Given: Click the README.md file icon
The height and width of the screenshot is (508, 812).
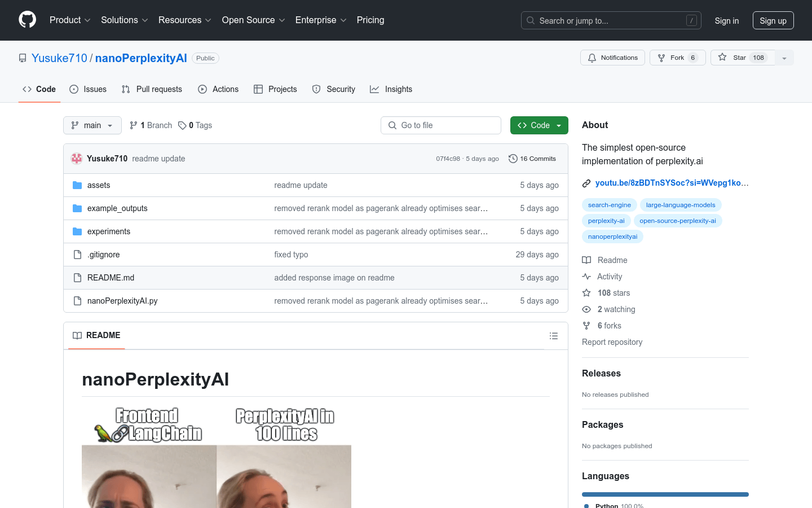Looking at the screenshot, I should point(77,278).
